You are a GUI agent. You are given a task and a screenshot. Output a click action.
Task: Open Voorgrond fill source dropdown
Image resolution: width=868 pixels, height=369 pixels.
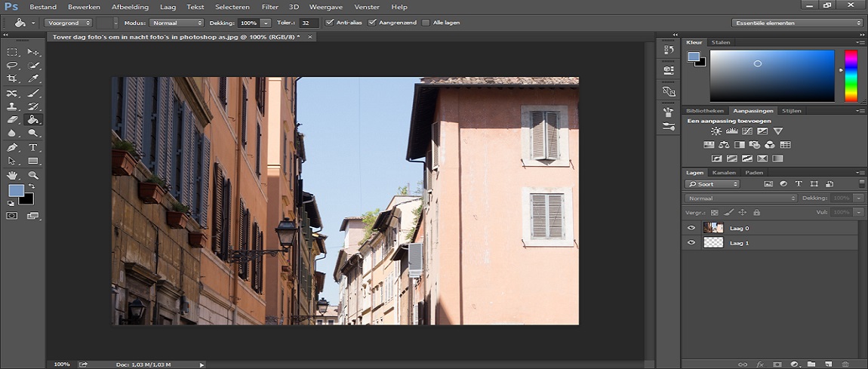pyautogui.click(x=68, y=23)
